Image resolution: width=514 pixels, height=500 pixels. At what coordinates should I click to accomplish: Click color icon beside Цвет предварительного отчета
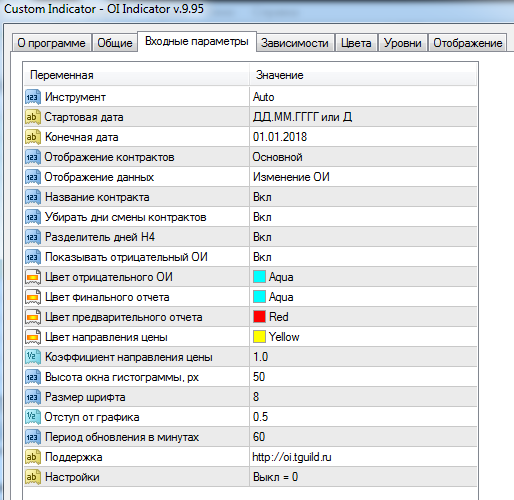(33, 317)
